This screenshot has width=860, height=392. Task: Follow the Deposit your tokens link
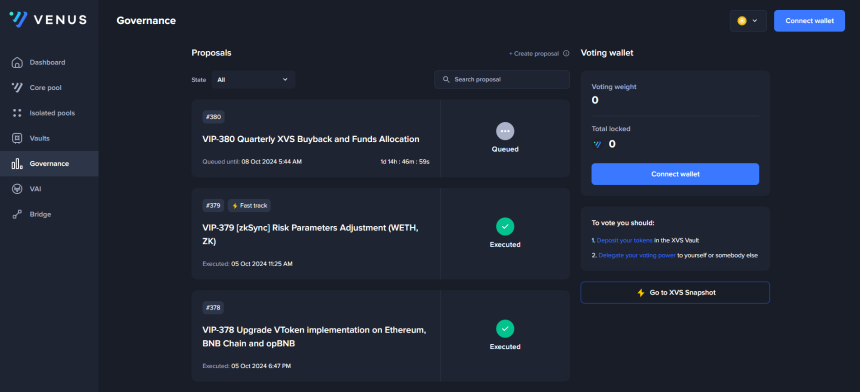[x=625, y=240]
